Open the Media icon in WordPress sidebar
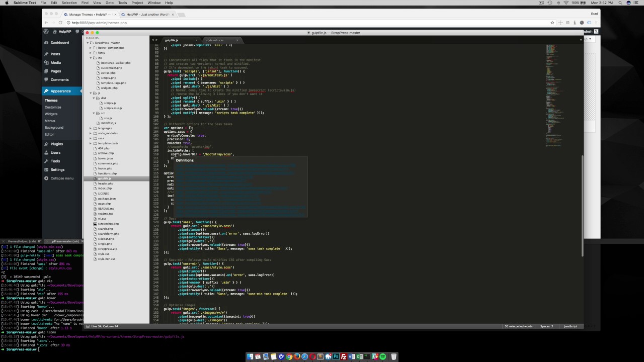Image resolution: width=644 pixels, height=362 pixels. click(x=46, y=62)
